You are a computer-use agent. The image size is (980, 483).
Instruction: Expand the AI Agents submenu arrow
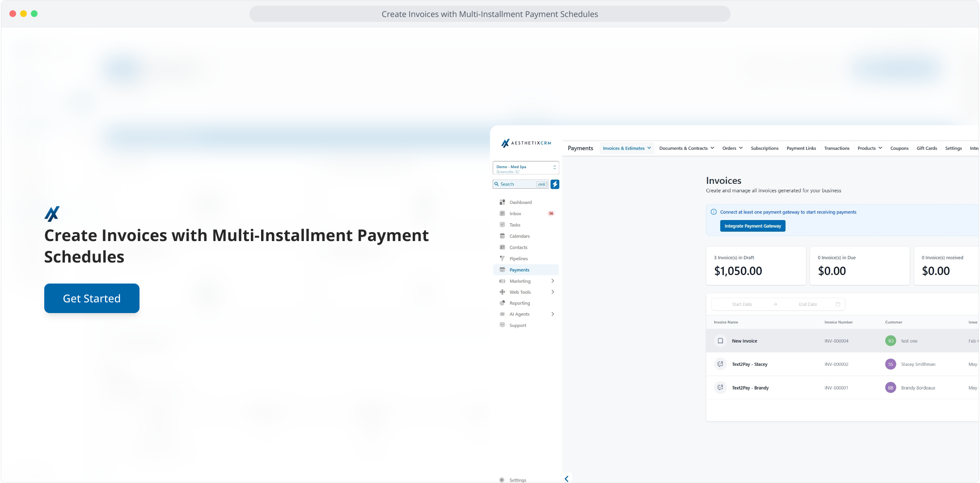pyautogui.click(x=553, y=314)
